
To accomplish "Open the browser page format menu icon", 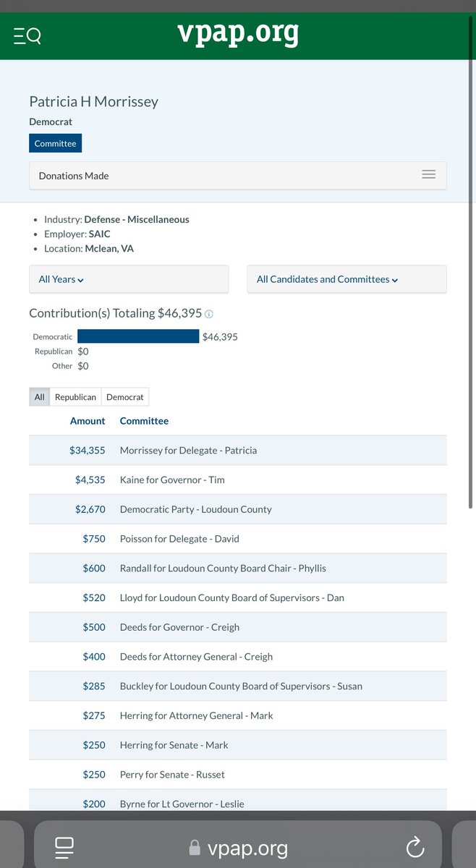I will click(x=64, y=847).
